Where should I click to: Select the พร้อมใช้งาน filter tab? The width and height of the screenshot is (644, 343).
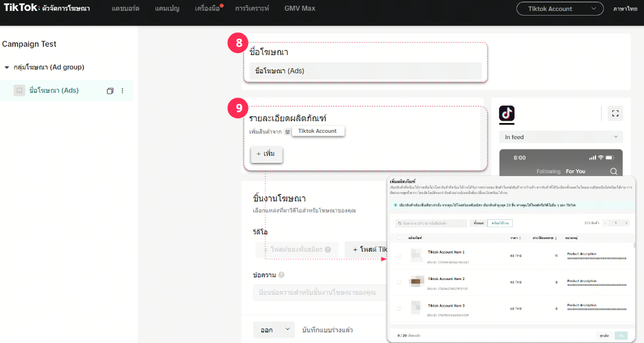pyautogui.click(x=500, y=223)
